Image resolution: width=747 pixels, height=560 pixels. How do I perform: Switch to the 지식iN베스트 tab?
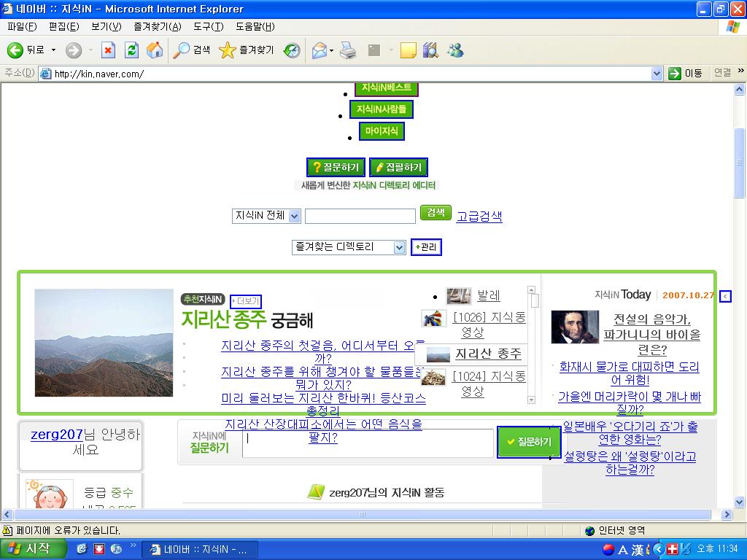387,88
